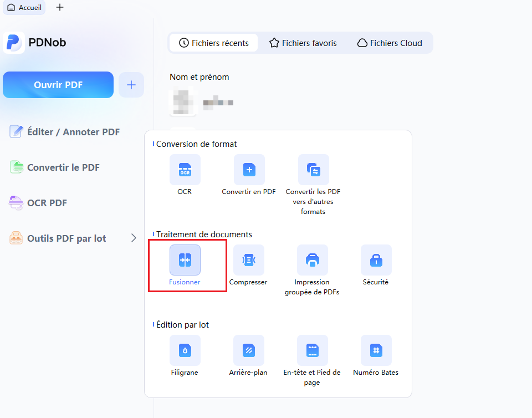This screenshot has width=532, height=418.
Task: Open En-tête et Pied de page tool
Action: tap(312, 350)
